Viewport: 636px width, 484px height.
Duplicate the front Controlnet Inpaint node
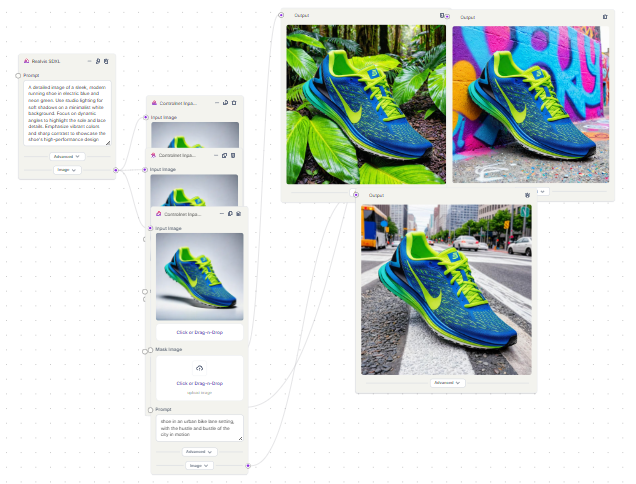(x=230, y=213)
